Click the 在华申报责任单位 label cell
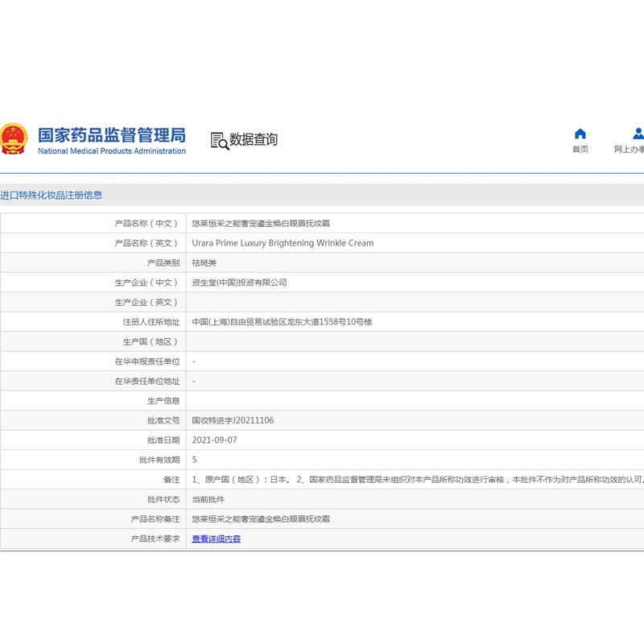Image resolution: width=644 pixels, height=644 pixels. 93,361
